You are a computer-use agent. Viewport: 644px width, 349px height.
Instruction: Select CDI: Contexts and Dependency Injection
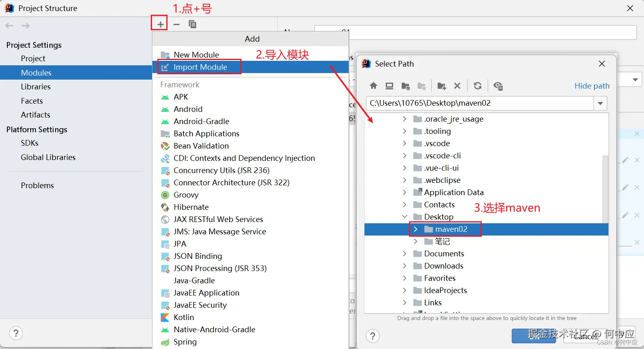[251, 158]
